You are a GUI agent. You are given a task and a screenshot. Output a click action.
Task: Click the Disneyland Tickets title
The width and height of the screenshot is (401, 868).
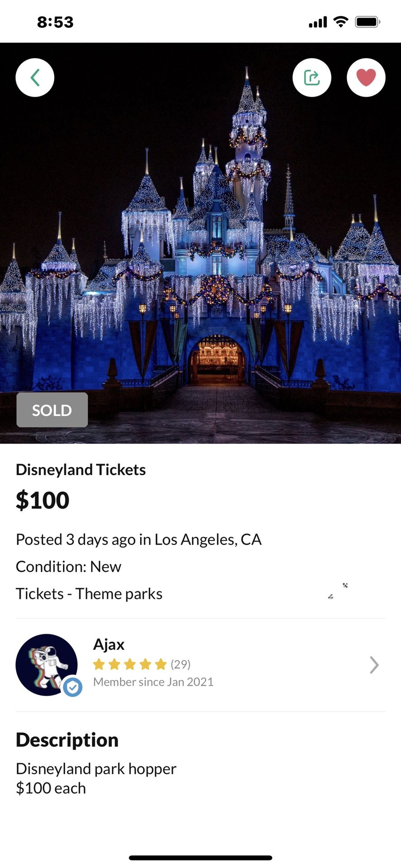pos(81,470)
